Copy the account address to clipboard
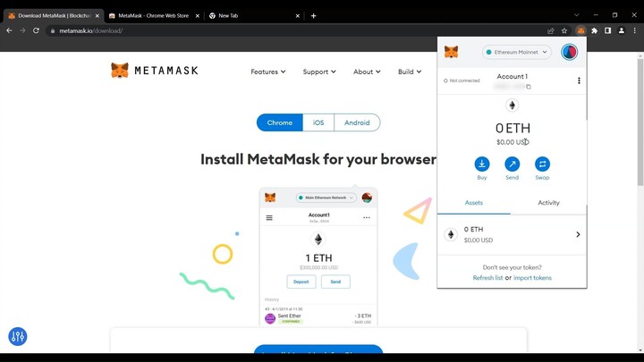644x362 pixels. [529, 87]
